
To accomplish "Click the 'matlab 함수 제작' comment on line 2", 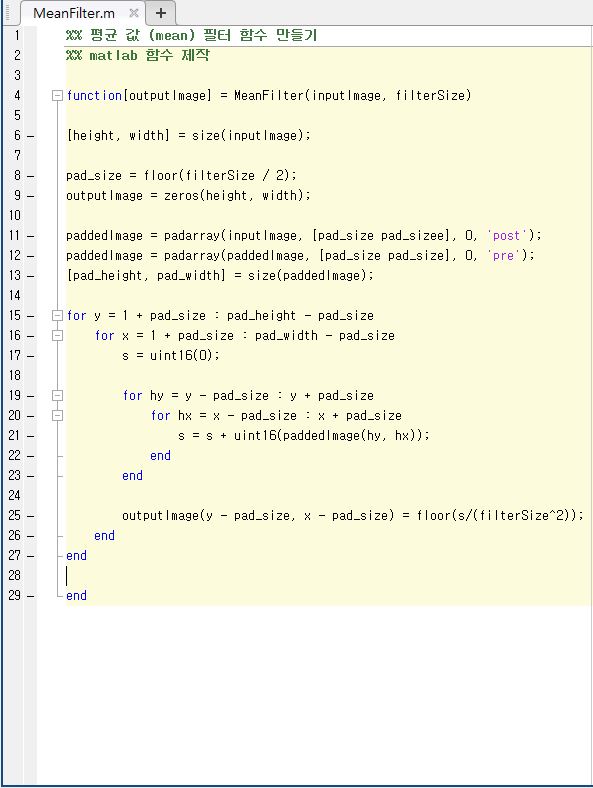I will tap(137, 55).
